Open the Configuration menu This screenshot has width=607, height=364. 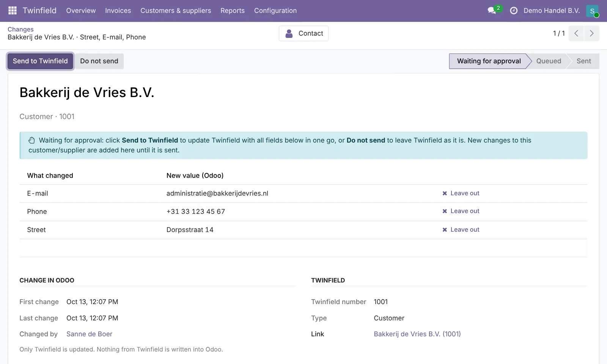[275, 11]
